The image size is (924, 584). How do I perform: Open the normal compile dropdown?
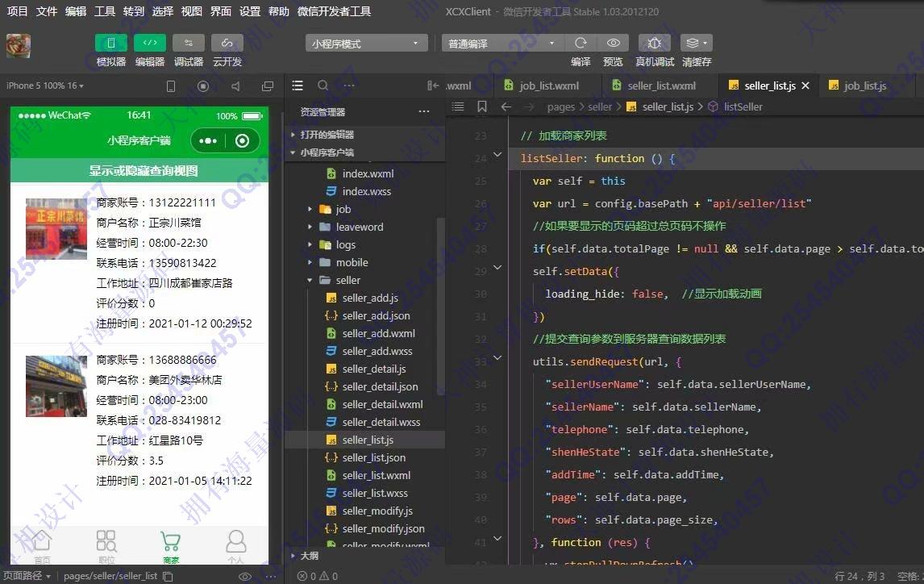click(x=502, y=43)
